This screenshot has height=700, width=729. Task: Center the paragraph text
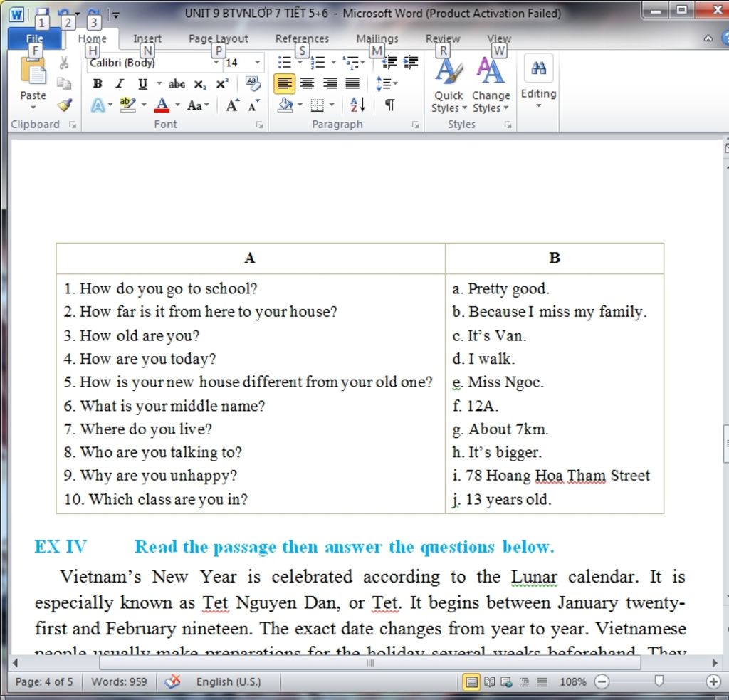click(307, 84)
